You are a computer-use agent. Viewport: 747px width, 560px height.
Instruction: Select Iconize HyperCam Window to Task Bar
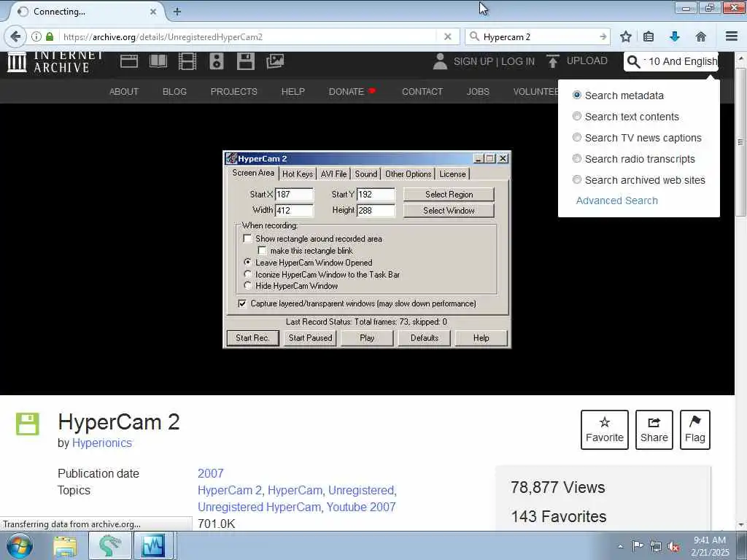(247, 274)
